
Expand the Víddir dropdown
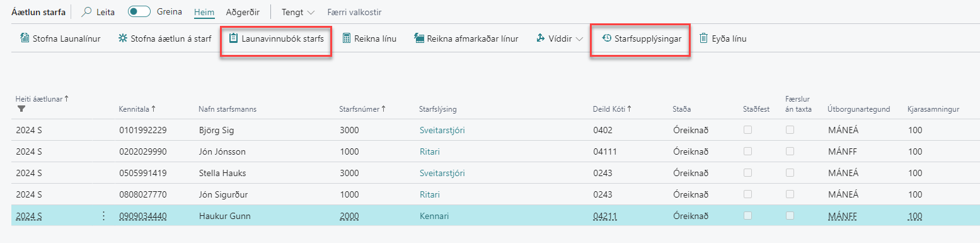[x=560, y=39]
